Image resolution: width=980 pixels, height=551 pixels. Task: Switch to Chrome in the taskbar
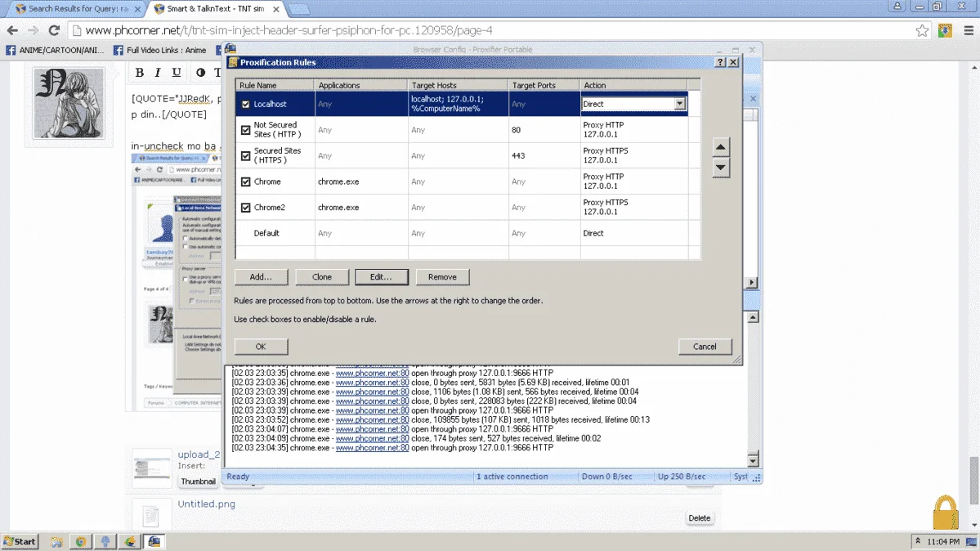tap(81, 542)
